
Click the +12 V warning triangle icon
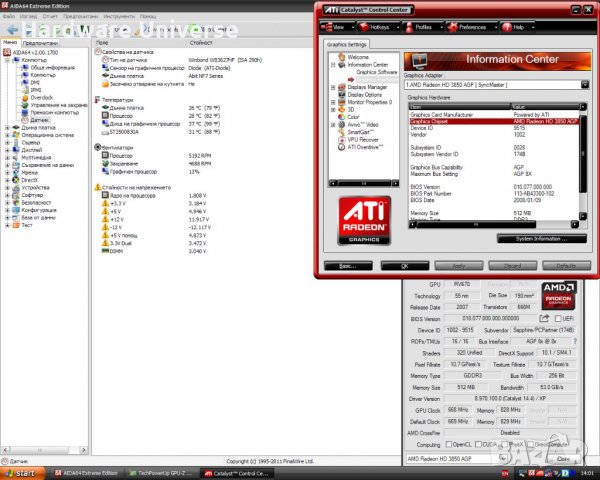coord(105,219)
